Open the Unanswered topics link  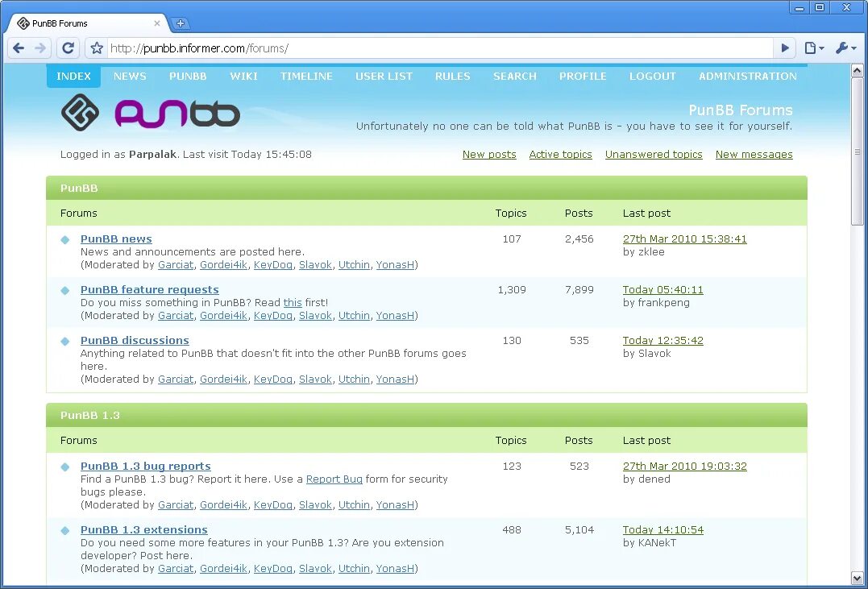click(x=654, y=155)
